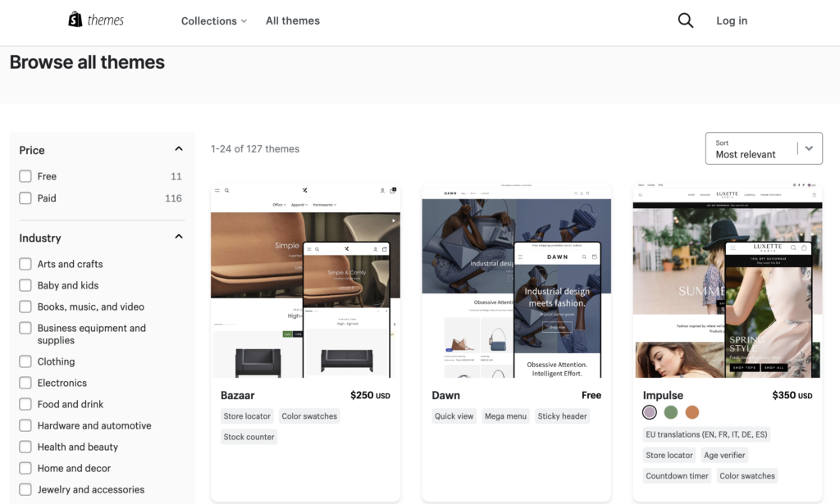The width and height of the screenshot is (840, 504).
Task: Check the Free price filter
Action: click(24, 176)
